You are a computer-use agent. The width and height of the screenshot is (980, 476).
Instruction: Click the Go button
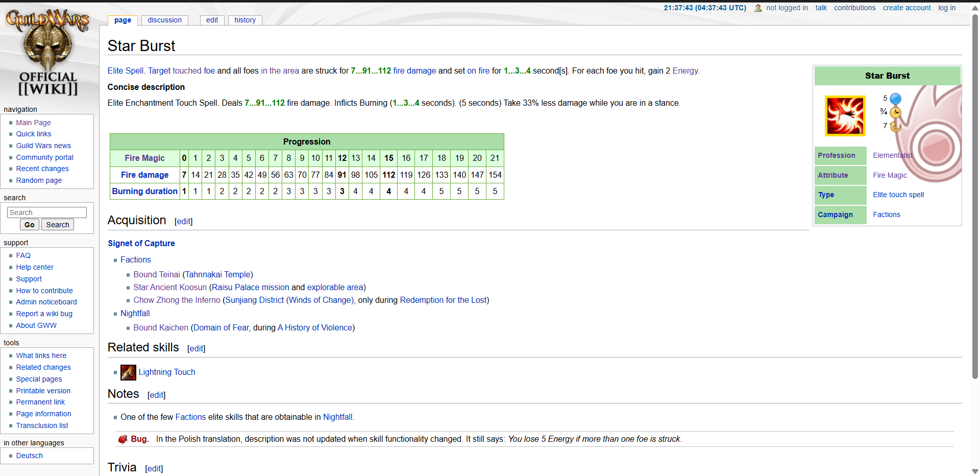click(x=30, y=225)
